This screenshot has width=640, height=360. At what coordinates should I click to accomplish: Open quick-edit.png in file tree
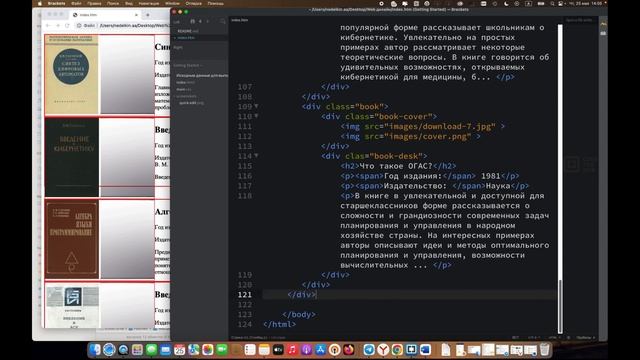click(x=191, y=103)
